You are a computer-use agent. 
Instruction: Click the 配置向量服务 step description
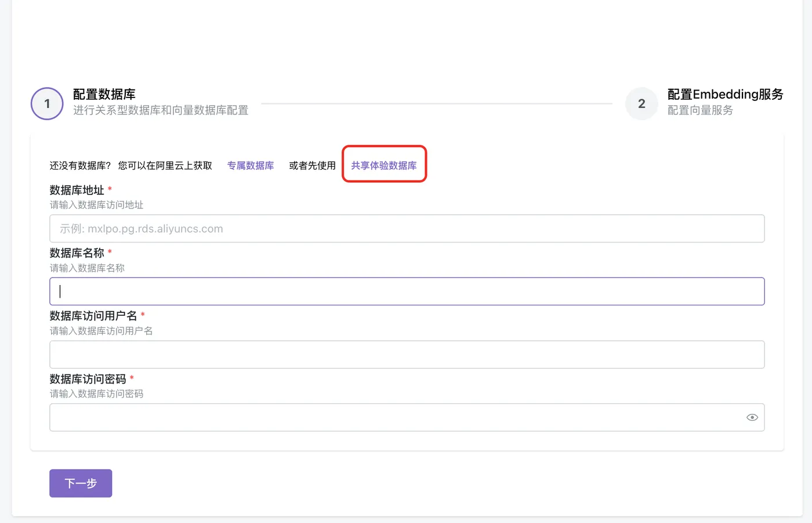[x=700, y=110]
